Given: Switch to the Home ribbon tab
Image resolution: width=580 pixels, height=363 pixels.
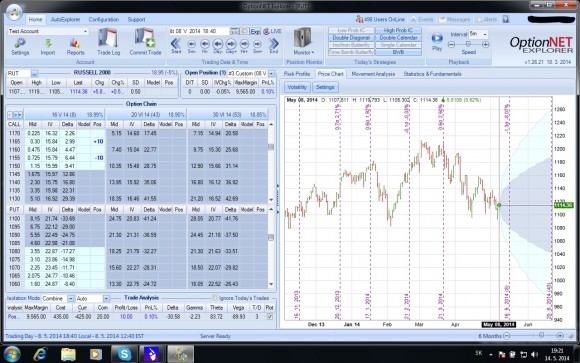Looking at the screenshot, I should click(35, 20).
